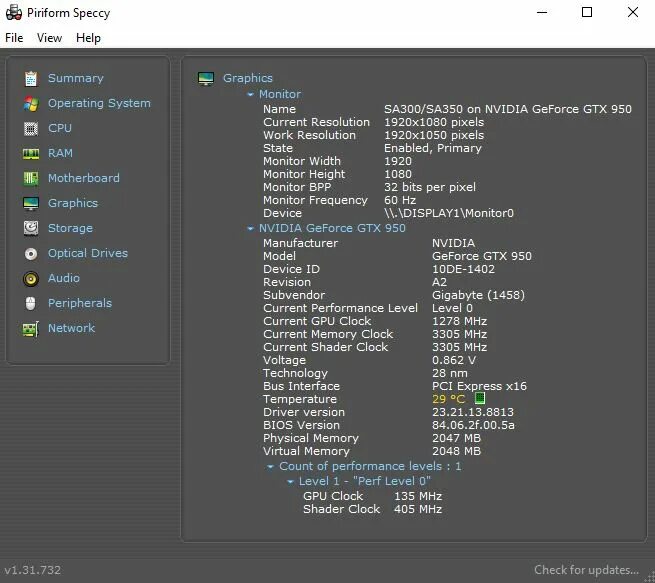Click Subvendor Gigabyte (1458) value

(x=478, y=295)
